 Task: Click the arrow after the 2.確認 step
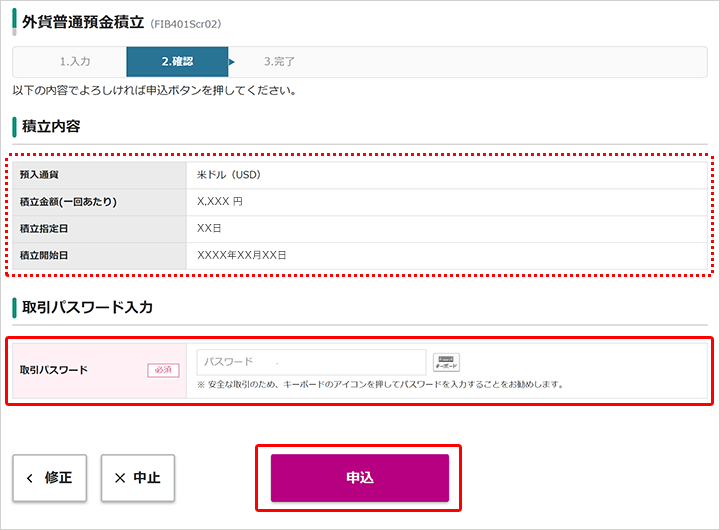[231, 62]
